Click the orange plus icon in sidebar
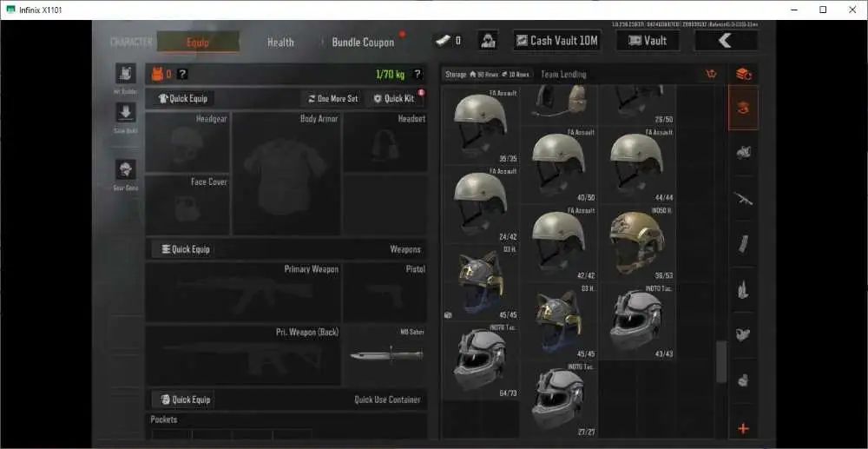868x449 pixels. (744, 428)
